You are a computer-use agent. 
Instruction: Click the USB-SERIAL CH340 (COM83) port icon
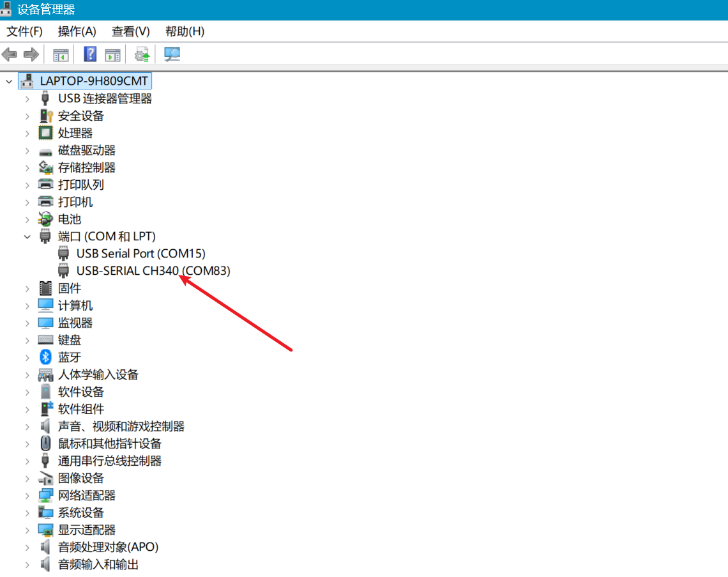tap(64, 270)
